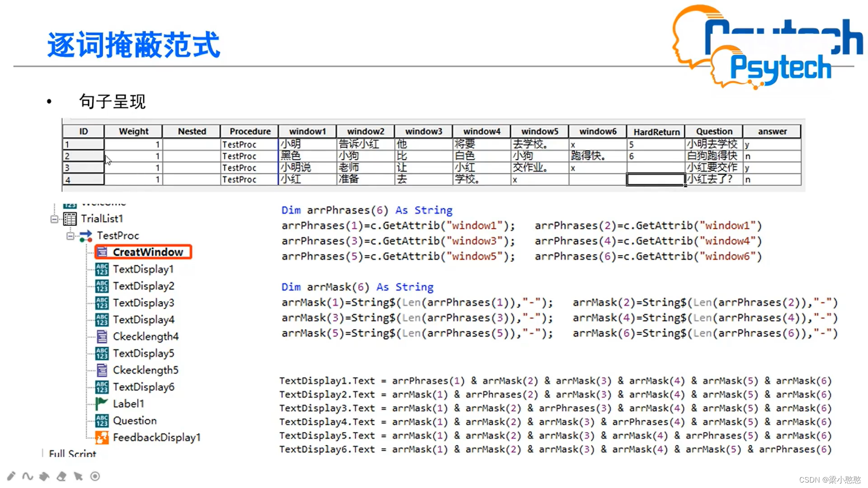868x488 pixels.
Task: Click empty HardReturn cell in row 4
Action: click(655, 179)
